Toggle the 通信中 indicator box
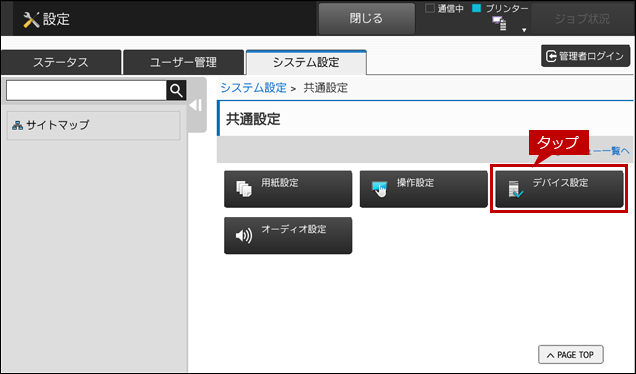The width and height of the screenshot is (636, 374). coord(430,8)
